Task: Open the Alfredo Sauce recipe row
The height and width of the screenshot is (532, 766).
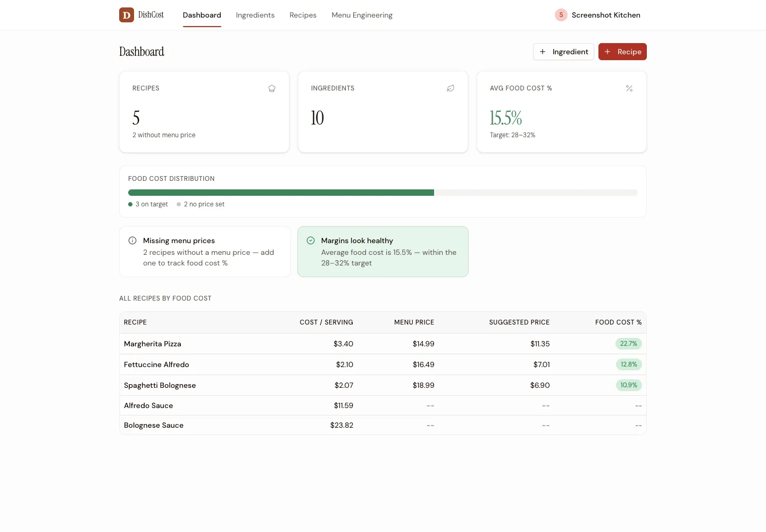Action: [383, 405]
